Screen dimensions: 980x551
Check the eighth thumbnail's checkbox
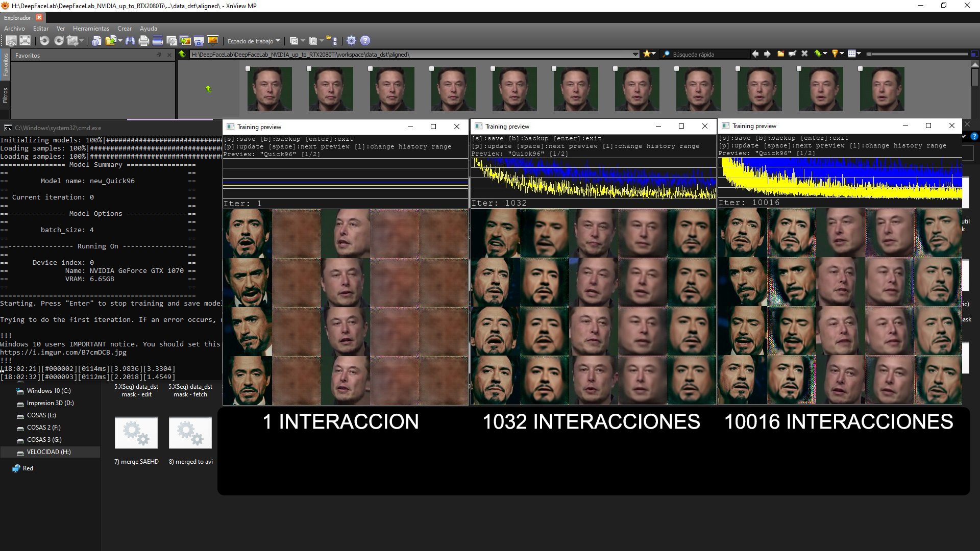(x=677, y=69)
